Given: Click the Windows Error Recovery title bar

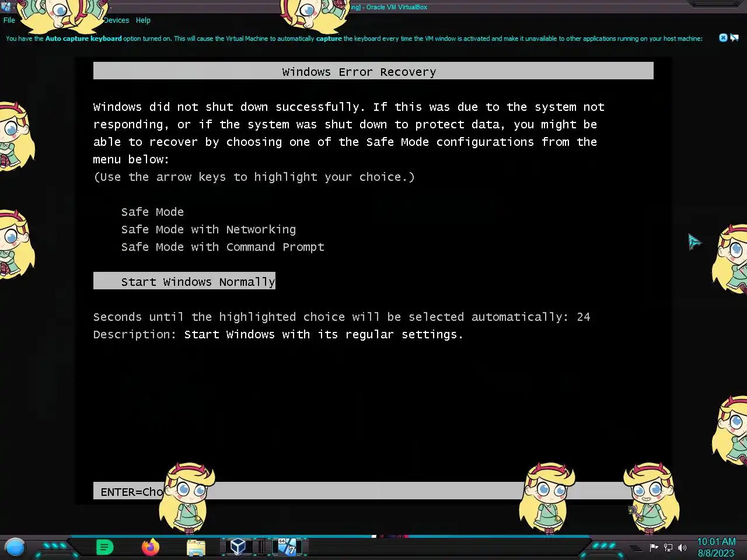Looking at the screenshot, I should point(373,71).
